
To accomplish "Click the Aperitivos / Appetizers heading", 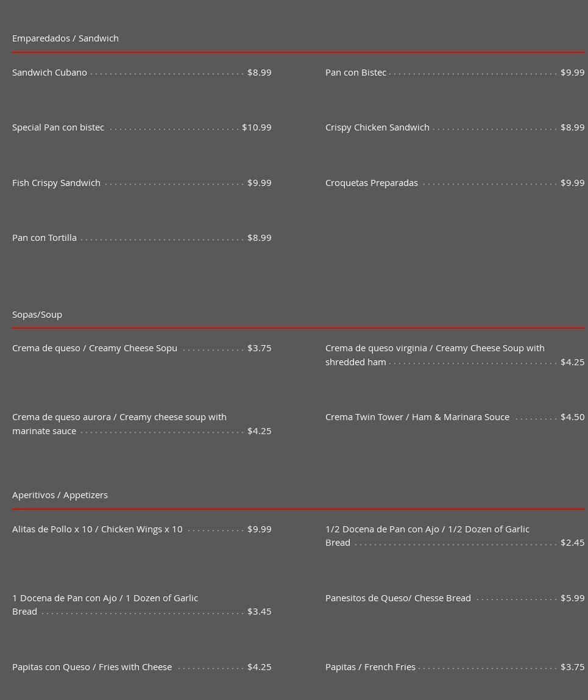I will [60, 495].
